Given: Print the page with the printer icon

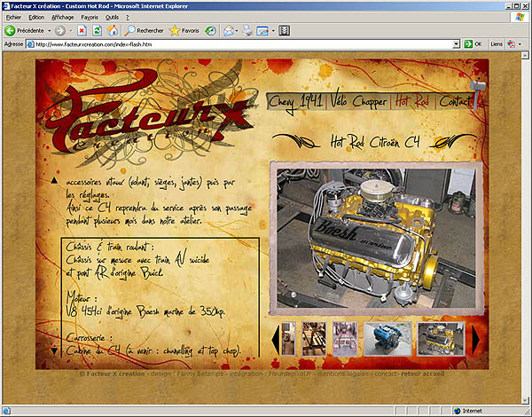Looking at the screenshot, I should click(x=247, y=30).
